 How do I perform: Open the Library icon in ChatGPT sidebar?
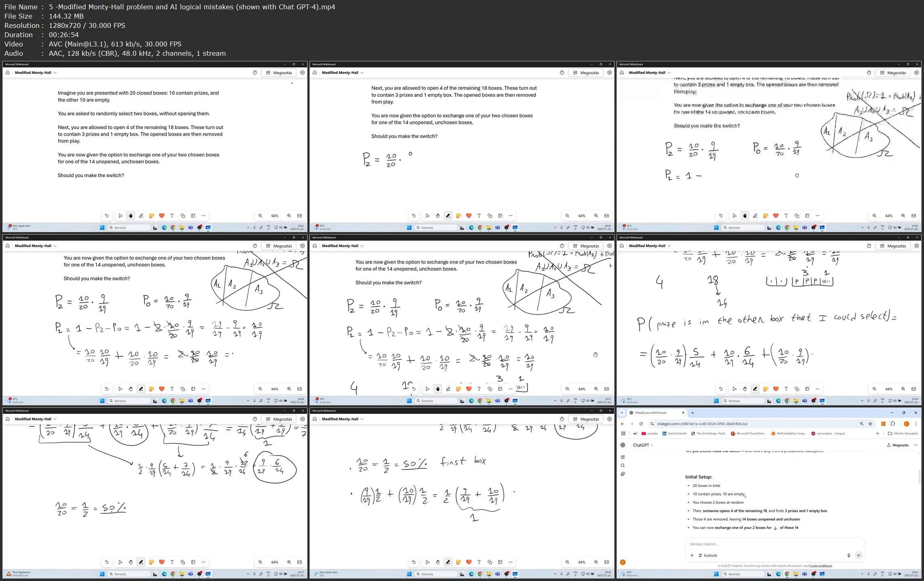point(623,474)
